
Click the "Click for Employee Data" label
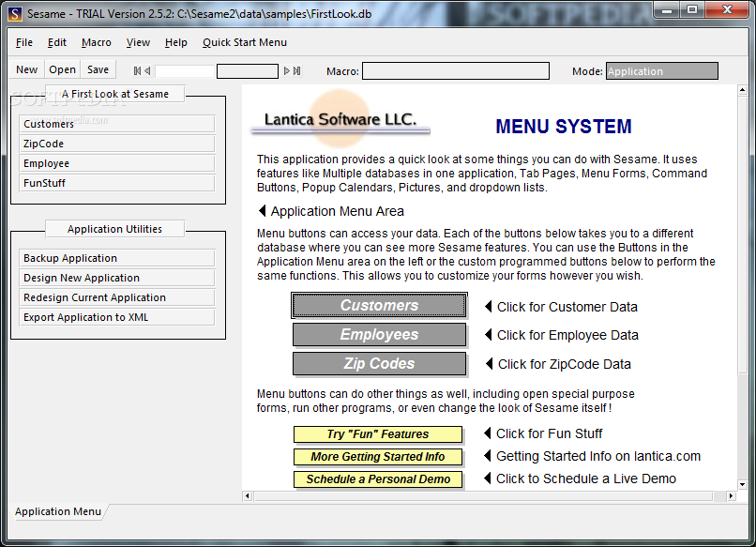(x=567, y=335)
